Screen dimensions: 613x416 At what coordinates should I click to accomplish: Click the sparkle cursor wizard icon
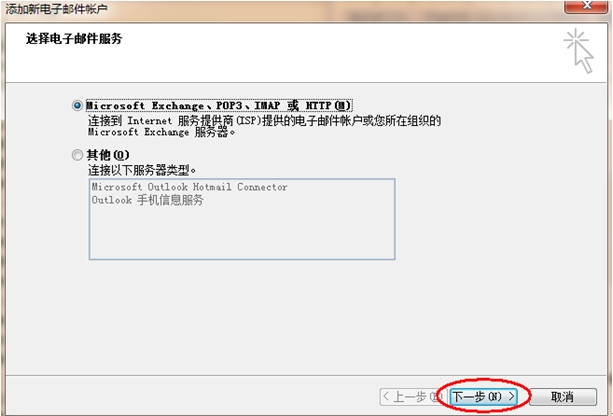[579, 51]
